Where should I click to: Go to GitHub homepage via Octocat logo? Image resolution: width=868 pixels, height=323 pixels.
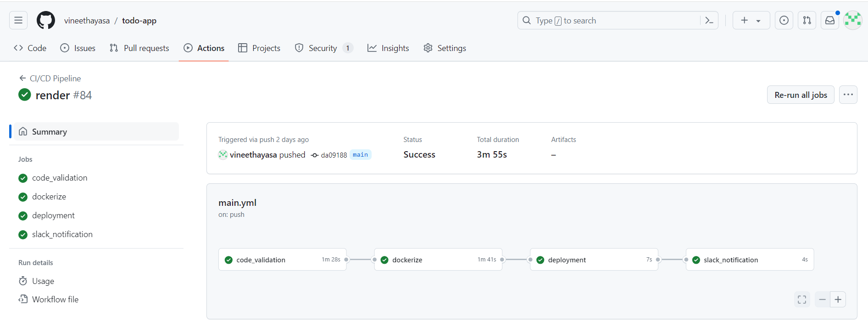pos(46,20)
